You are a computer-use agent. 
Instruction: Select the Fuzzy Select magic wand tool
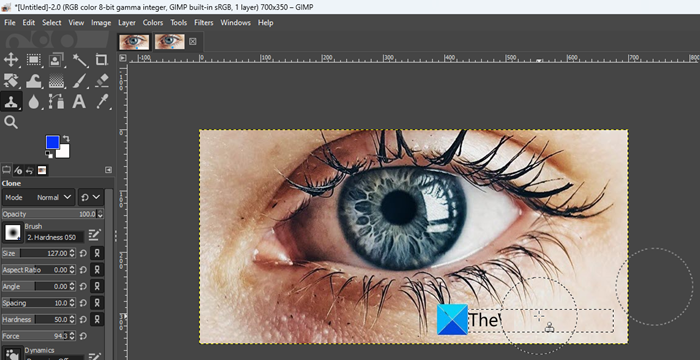click(x=79, y=60)
